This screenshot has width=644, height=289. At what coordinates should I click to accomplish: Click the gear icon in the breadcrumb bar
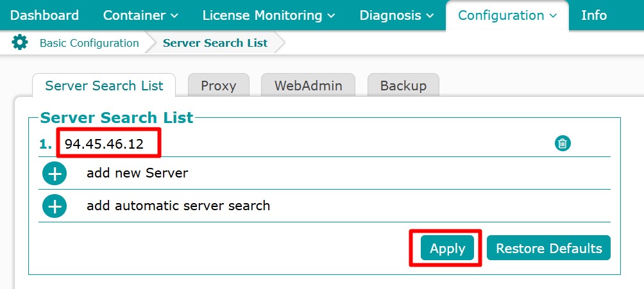(20, 43)
